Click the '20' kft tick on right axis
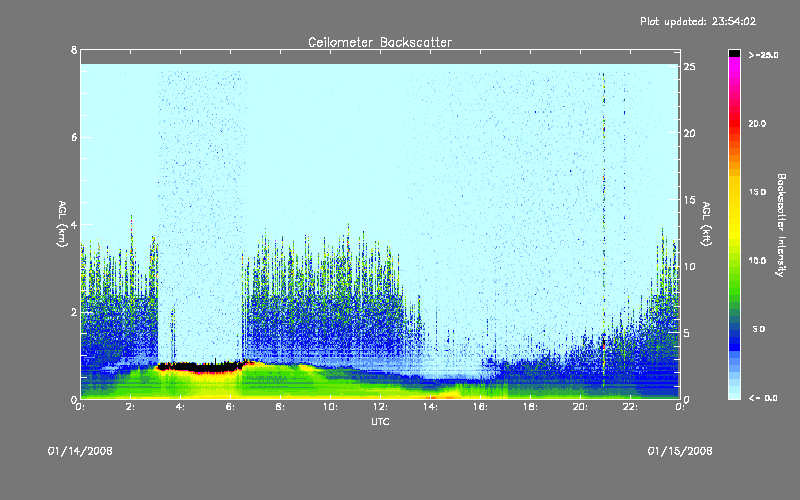Viewport: 800px width, 500px height. (689, 133)
